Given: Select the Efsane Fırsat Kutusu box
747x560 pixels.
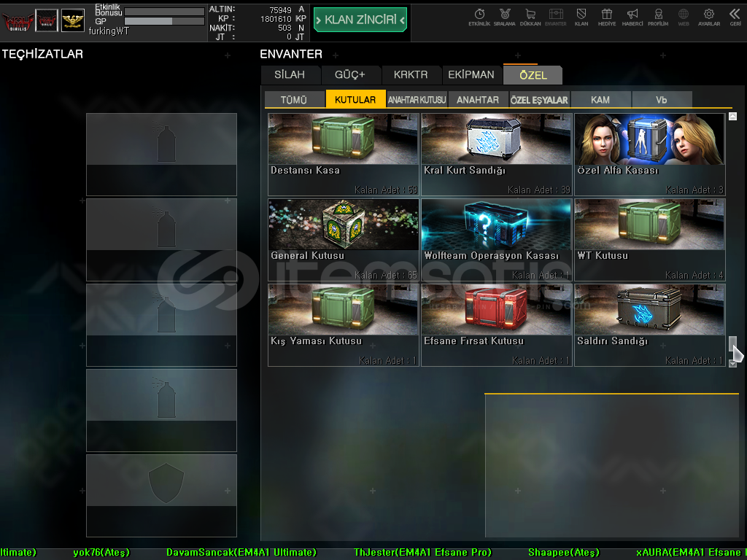Looking at the screenshot, I should [x=496, y=325].
